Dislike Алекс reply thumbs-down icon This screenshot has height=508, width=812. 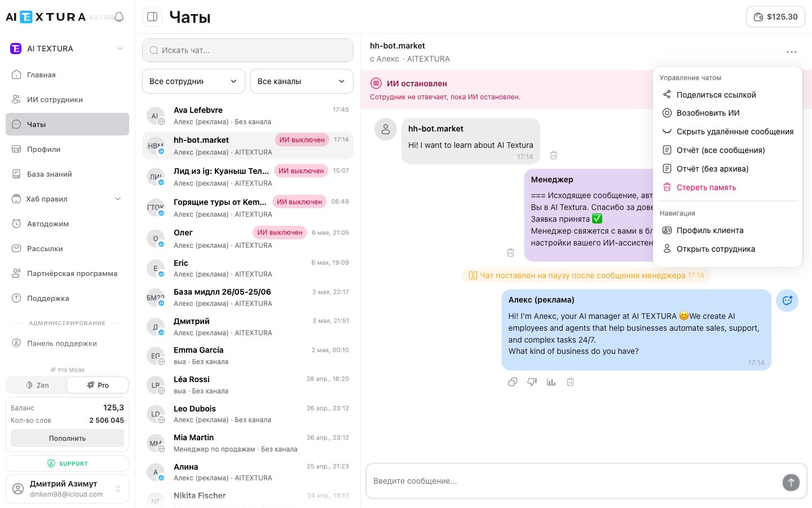(532, 382)
